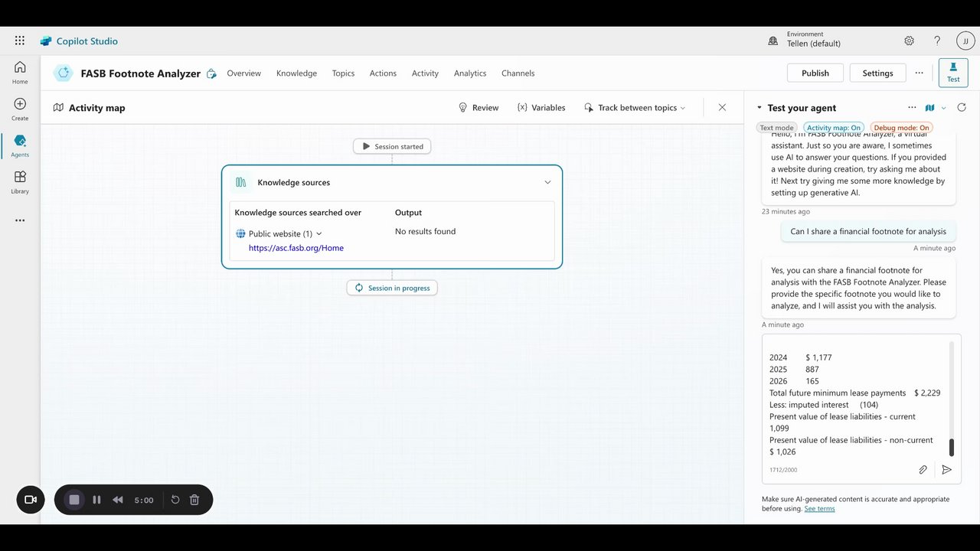Click the Activity map panel title

(x=96, y=108)
